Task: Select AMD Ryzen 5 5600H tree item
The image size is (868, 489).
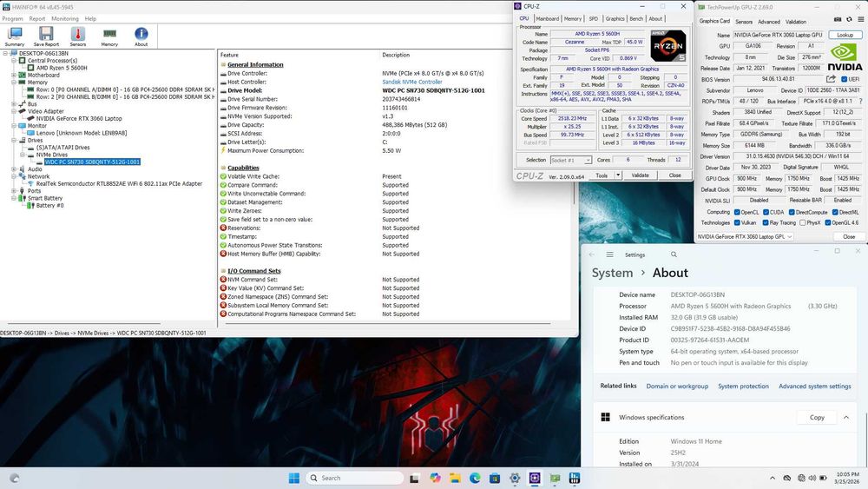Action: (x=62, y=68)
